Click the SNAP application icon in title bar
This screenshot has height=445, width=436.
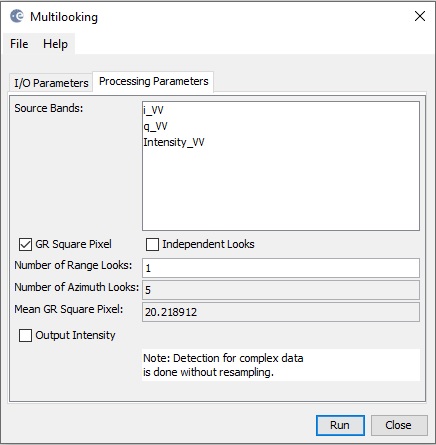click(17, 16)
